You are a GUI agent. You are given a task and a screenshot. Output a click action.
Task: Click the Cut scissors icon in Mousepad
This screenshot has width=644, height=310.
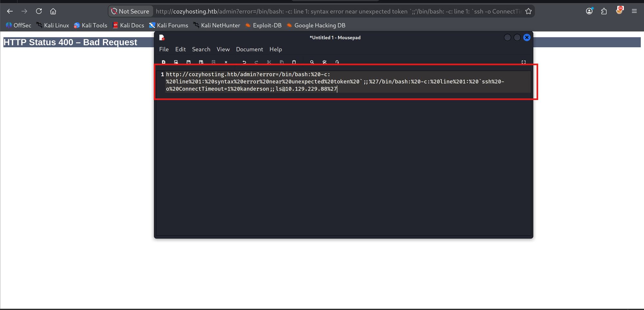[269, 62]
